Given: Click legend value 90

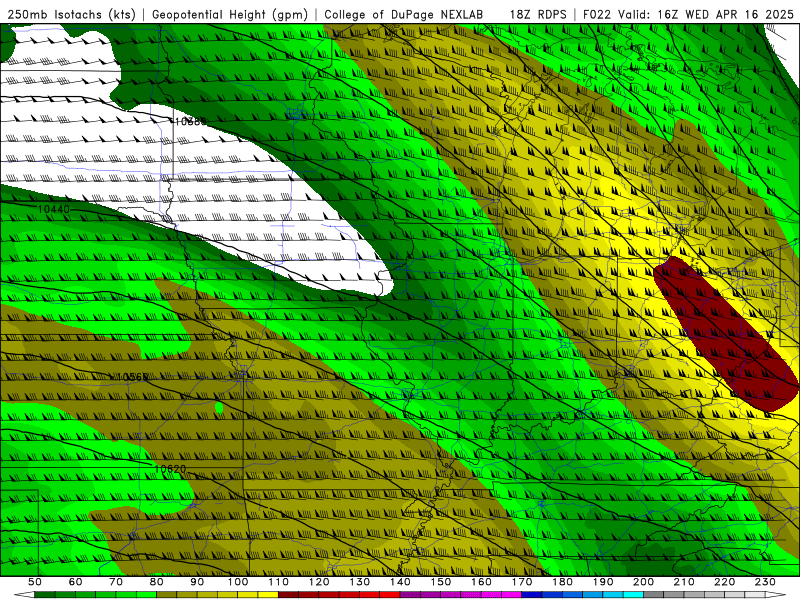Looking at the screenshot, I should (197, 582).
